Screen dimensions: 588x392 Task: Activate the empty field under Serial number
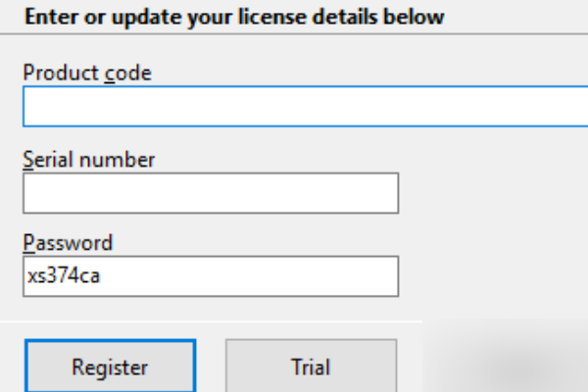coord(211,193)
